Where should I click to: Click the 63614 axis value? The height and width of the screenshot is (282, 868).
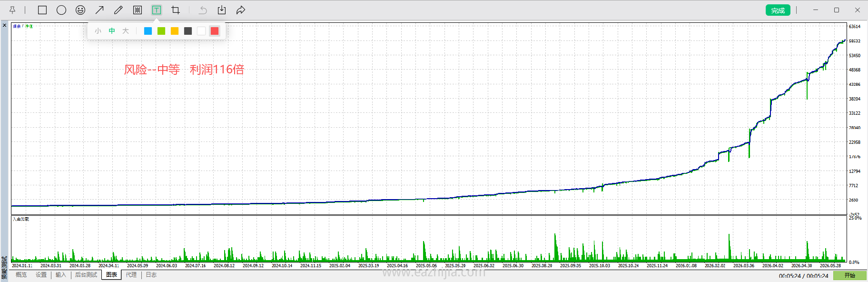[855, 27]
